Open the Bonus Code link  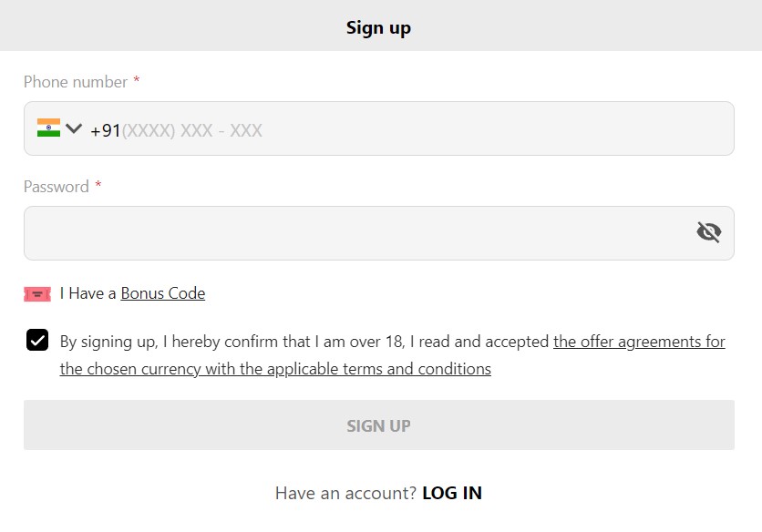pyautogui.click(x=163, y=293)
